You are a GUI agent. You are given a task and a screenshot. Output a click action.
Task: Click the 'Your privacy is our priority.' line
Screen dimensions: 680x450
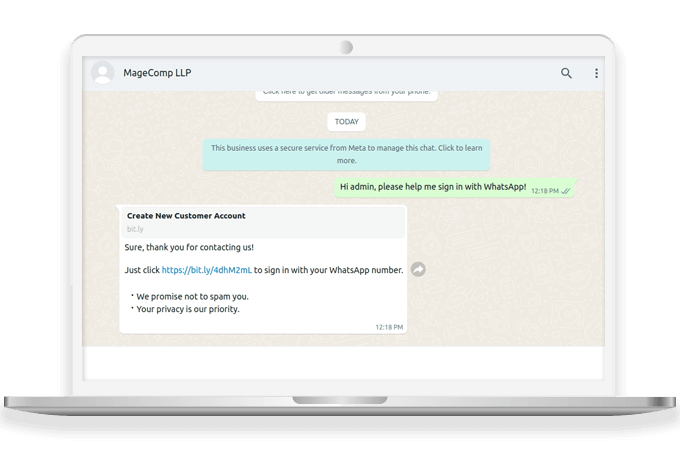click(188, 309)
